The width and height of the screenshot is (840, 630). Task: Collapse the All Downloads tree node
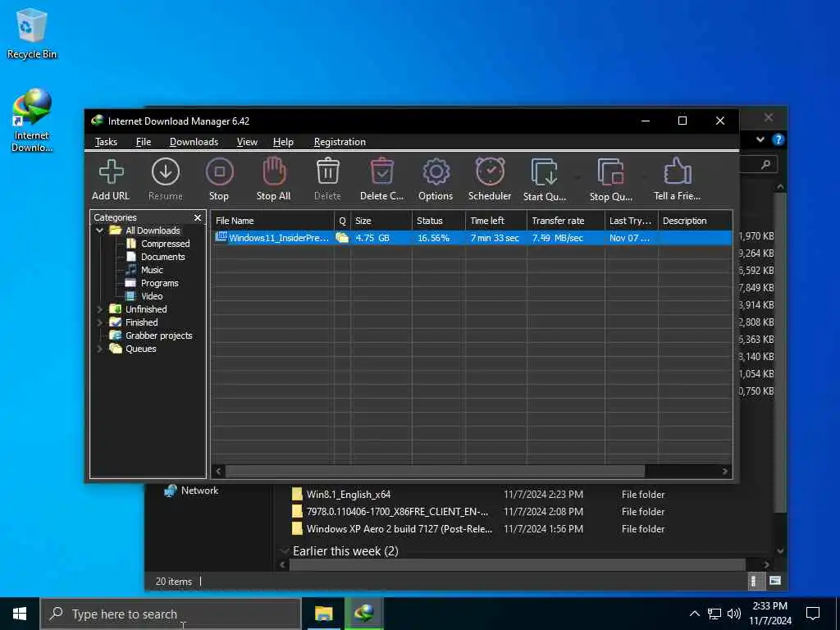[x=99, y=231]
